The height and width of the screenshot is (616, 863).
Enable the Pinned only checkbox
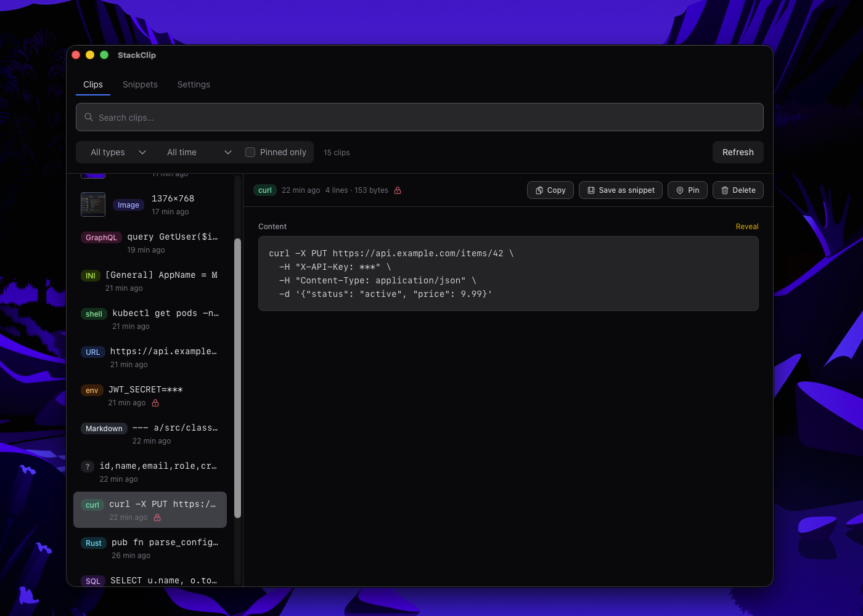point(250,152)
